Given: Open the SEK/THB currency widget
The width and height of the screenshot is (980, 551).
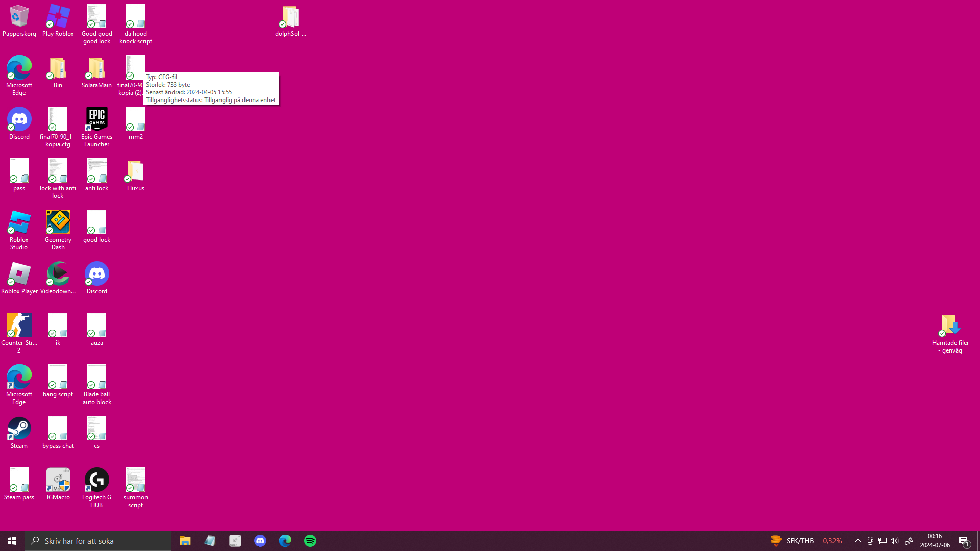Looking at the screenshot, I should (806, 541).
